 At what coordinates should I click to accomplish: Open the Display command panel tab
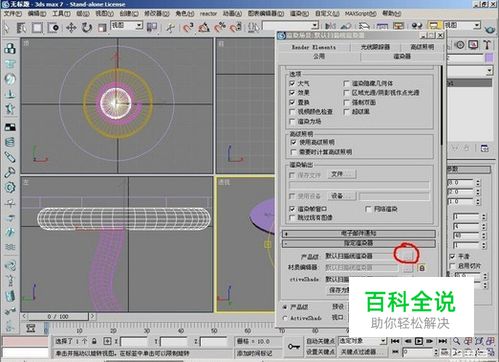pyautogui.click(x=473, y=45)
